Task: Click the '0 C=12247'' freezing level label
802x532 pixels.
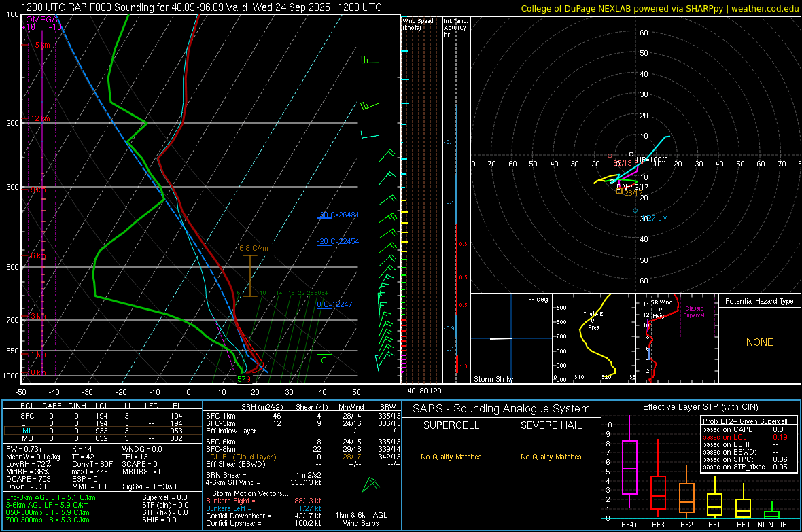Action: point(335,304)
